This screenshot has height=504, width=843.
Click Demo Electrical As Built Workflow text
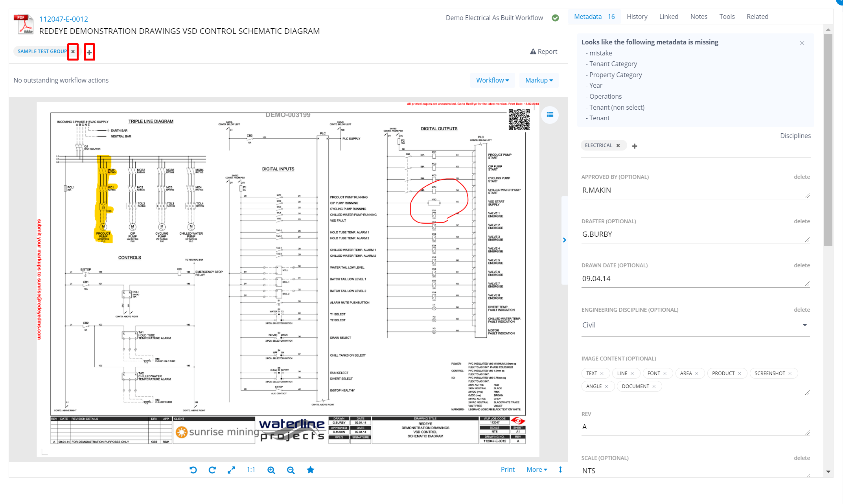pyautogui.click(x=494, y=18)
